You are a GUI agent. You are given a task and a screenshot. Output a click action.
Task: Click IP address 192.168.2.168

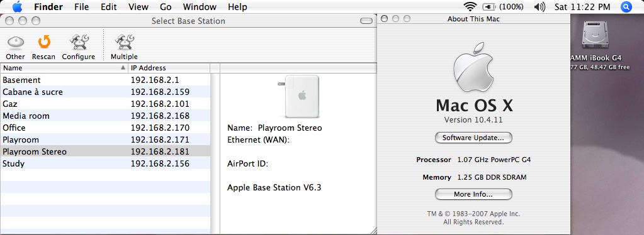point(160,116)
